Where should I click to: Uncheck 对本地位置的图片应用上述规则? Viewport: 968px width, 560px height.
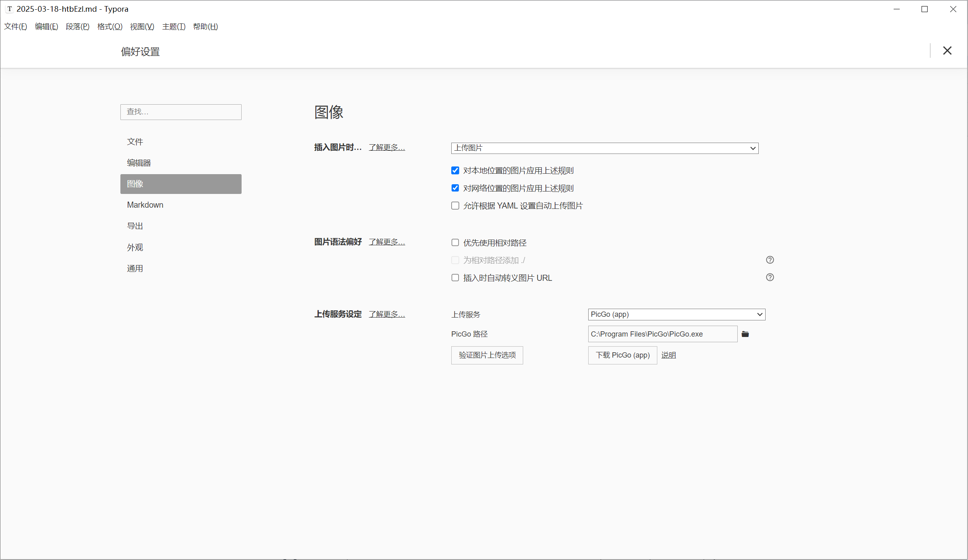(455, 171)
